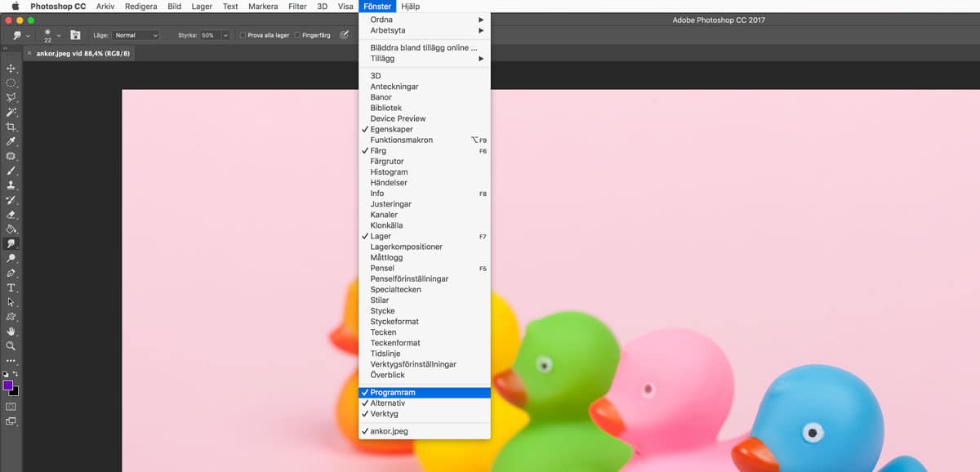Open the Apple menu
The height and width of the screenshot is (472, 980).
click(16, 6)
